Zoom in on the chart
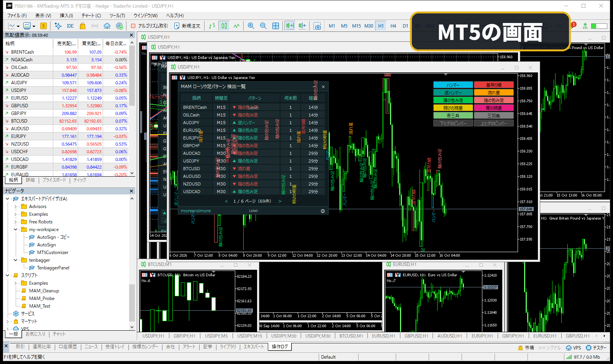 coord(251,26)
